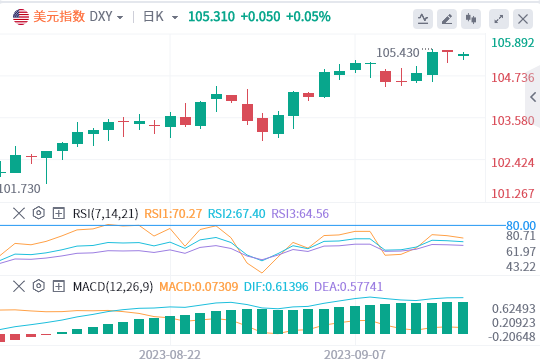540x361 pixels.
Task: Click the DEA:0.57741 value
Action: click(x=349, y=287)
